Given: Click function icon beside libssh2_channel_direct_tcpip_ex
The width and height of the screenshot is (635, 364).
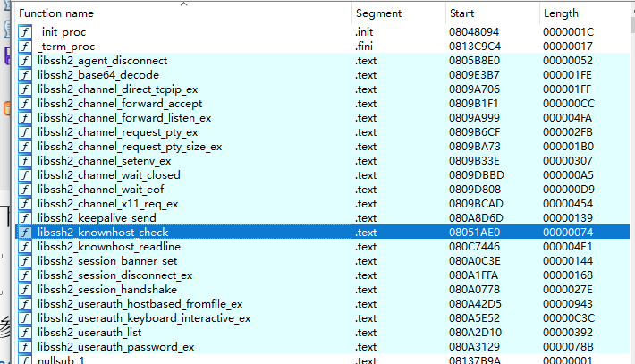Looking at the screenshot, I should [x=25, y=89].
